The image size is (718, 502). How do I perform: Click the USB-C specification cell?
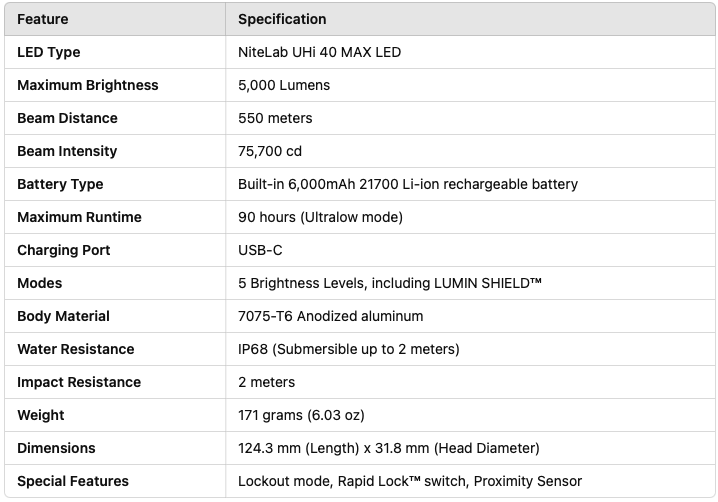(x=260, y=250)
